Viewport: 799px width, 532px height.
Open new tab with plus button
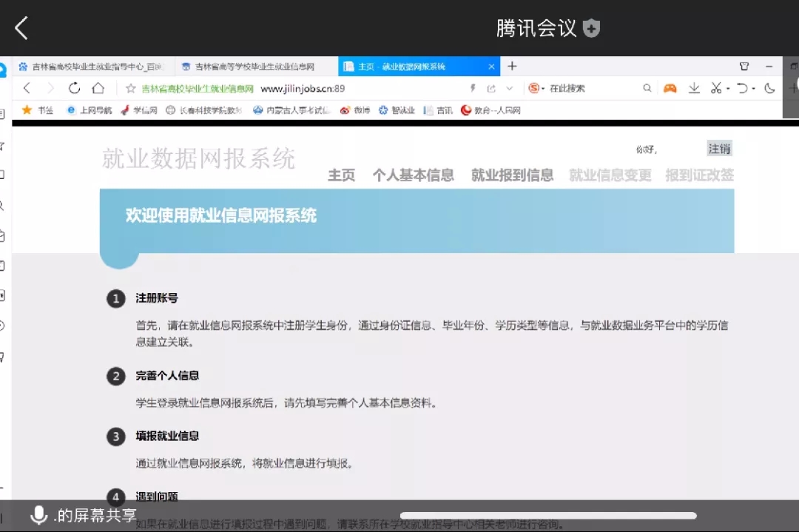pos(512,67)
